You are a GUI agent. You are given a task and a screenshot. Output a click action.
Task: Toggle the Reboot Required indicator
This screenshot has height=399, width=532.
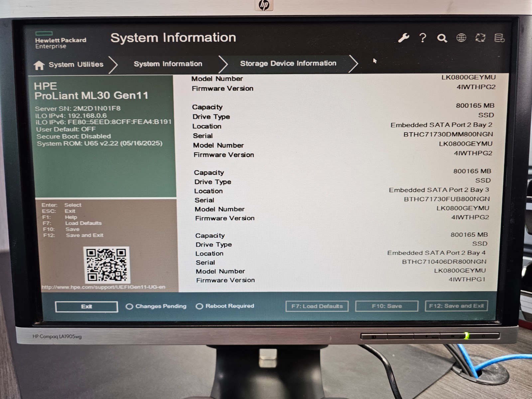199,306
